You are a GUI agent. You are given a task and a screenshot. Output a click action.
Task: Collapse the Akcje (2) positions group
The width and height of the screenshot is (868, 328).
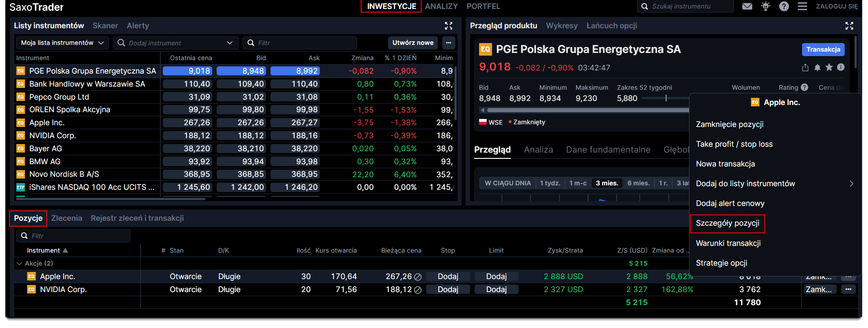tap(19, 263)
